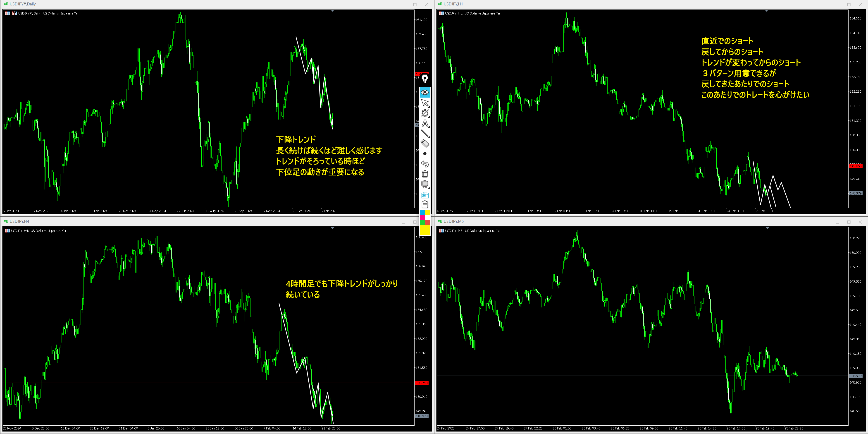Maximize the USDJPY#,Daily chart window
868x434 pixels.
(415, 5)
